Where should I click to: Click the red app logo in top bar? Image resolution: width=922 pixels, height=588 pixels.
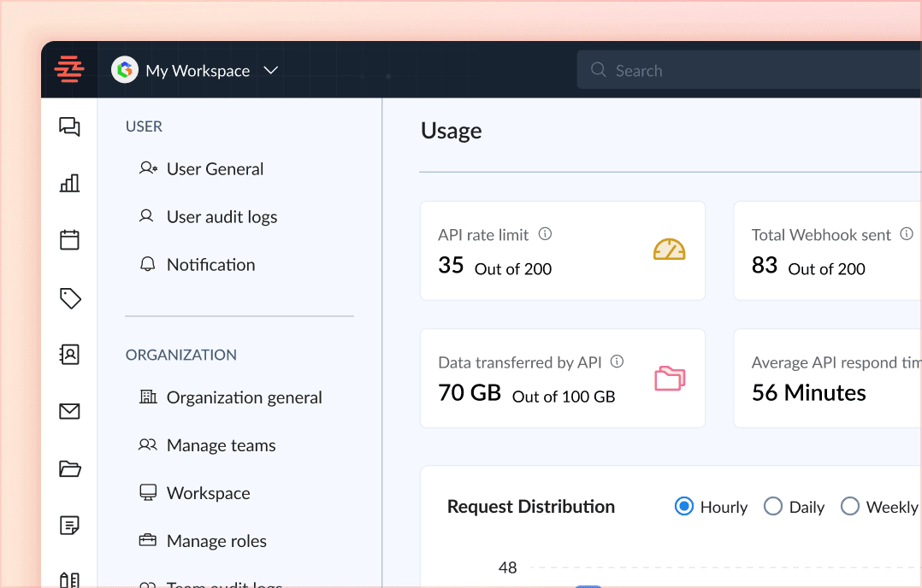[x=69, y=69]
